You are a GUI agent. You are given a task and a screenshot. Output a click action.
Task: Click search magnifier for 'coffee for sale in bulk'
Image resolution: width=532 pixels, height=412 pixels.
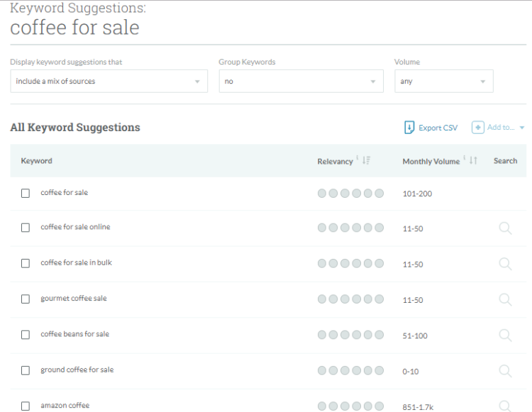(x=505, y=264)
